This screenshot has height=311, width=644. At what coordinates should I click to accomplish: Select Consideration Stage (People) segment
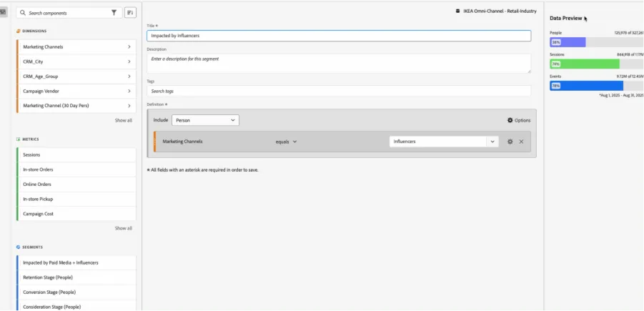[76, 306]
